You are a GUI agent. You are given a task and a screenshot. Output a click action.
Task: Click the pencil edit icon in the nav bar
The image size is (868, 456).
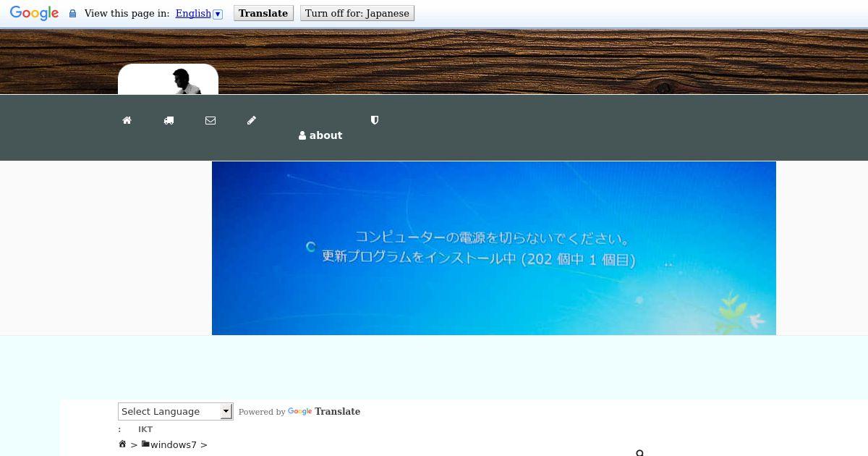coord(252,120)
